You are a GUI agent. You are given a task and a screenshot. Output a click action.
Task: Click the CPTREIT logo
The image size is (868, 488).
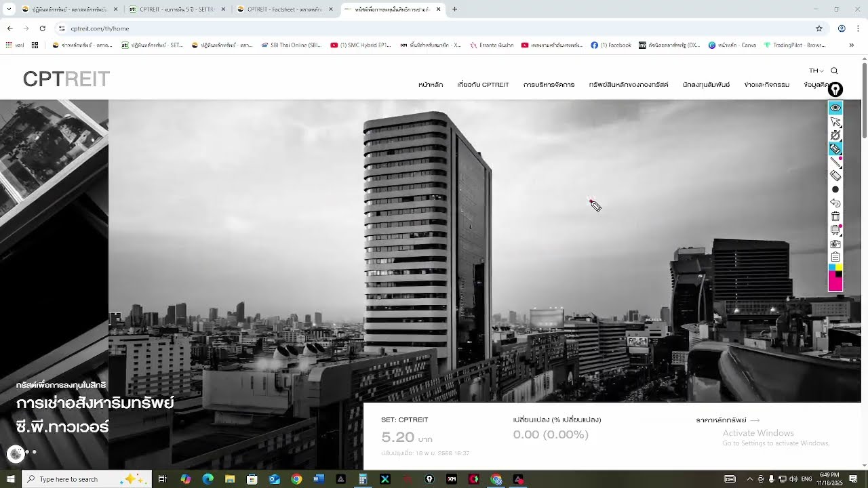pos(66,79)
